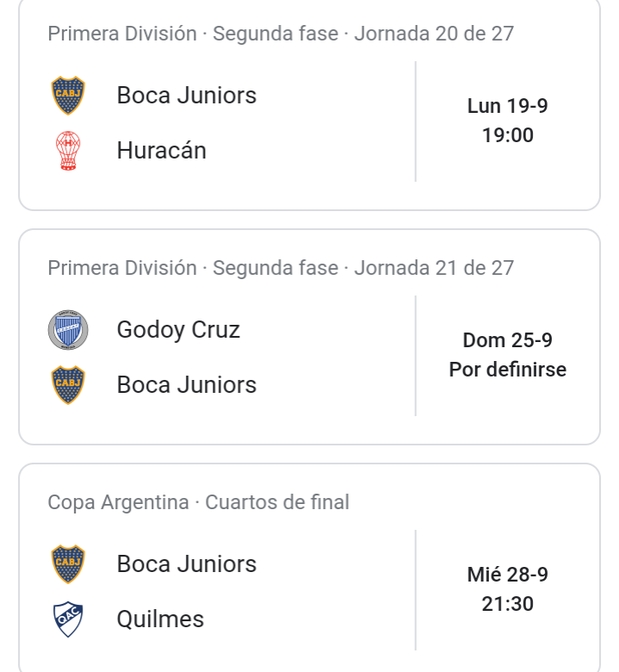Viewport: 619px width, 672px height.
Task: Click Boca Juniors crest in Jornada 20 card
Action: pyautogui.click(x=68, y=95)
